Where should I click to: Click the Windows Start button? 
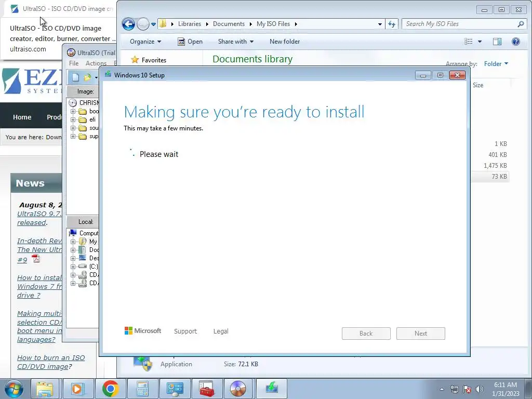[x=14, y=389]
